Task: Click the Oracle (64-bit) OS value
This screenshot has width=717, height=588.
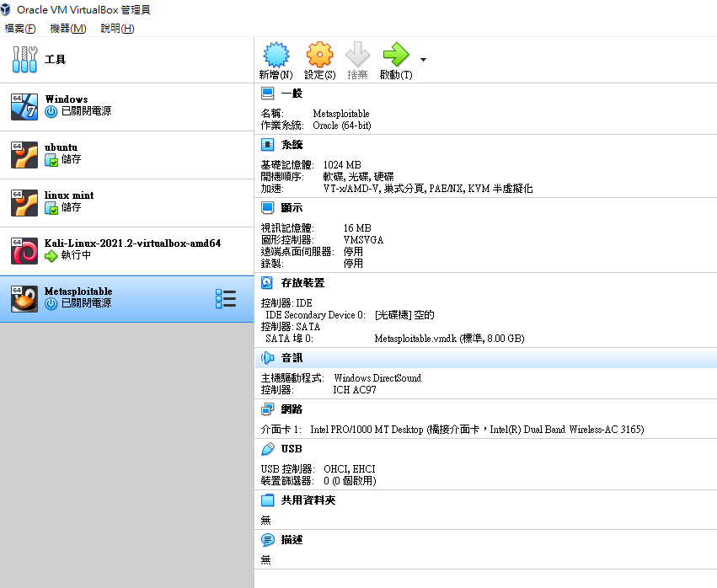Action: point(342,126)
